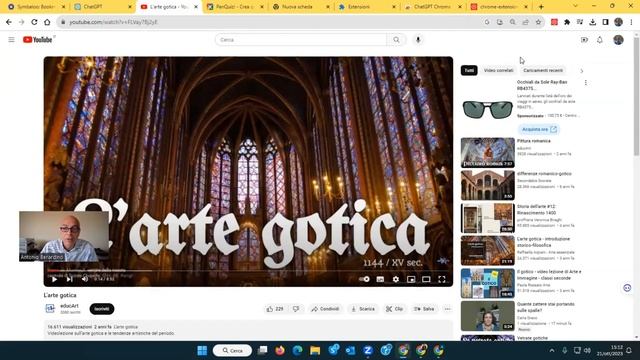Open the educArt channel name link
Screen dimensions: 640x360
(x=69, y=306)
